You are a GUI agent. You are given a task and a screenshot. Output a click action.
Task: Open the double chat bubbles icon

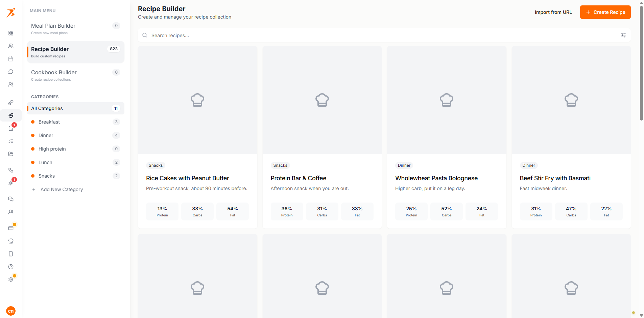(11, 199)
